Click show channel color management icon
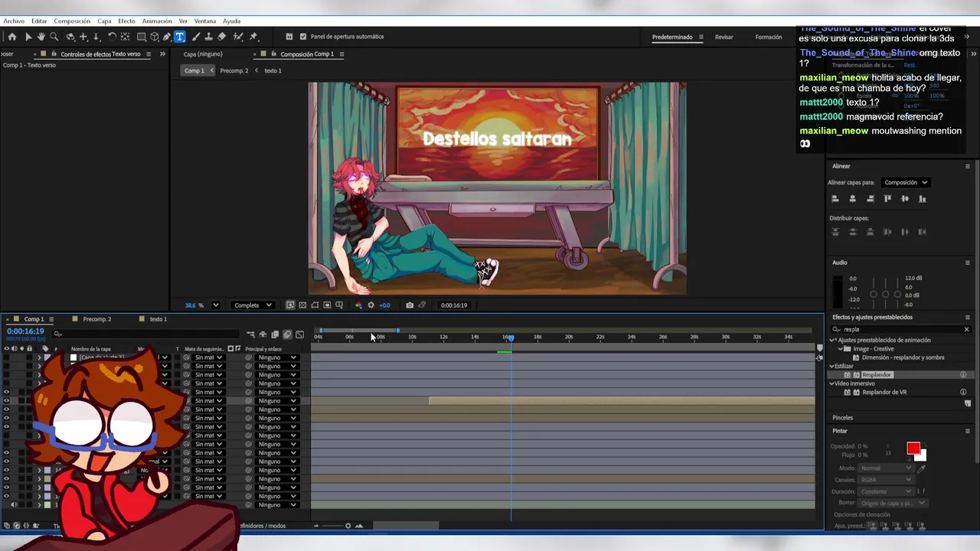The image size is (980, 551). point(358,305)
